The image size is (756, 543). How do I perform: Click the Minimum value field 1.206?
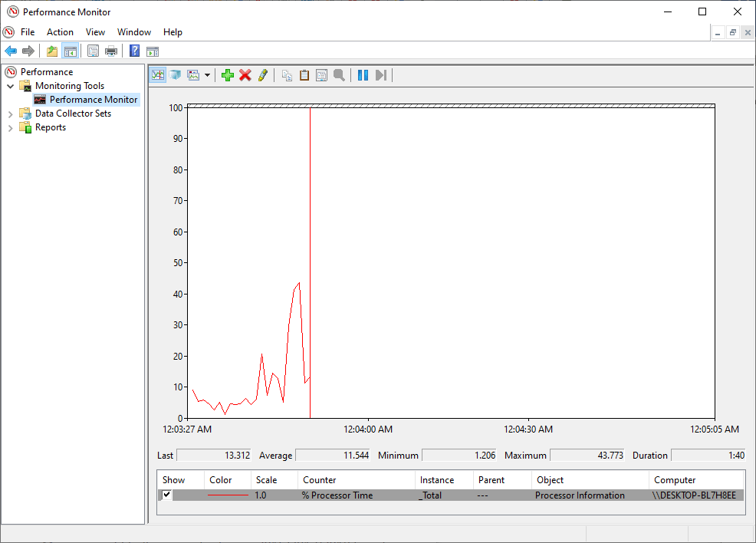459,456
